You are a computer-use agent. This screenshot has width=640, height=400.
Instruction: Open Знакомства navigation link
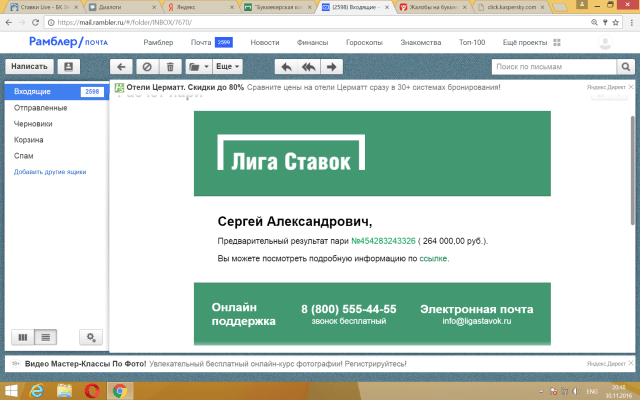[420, 42]
